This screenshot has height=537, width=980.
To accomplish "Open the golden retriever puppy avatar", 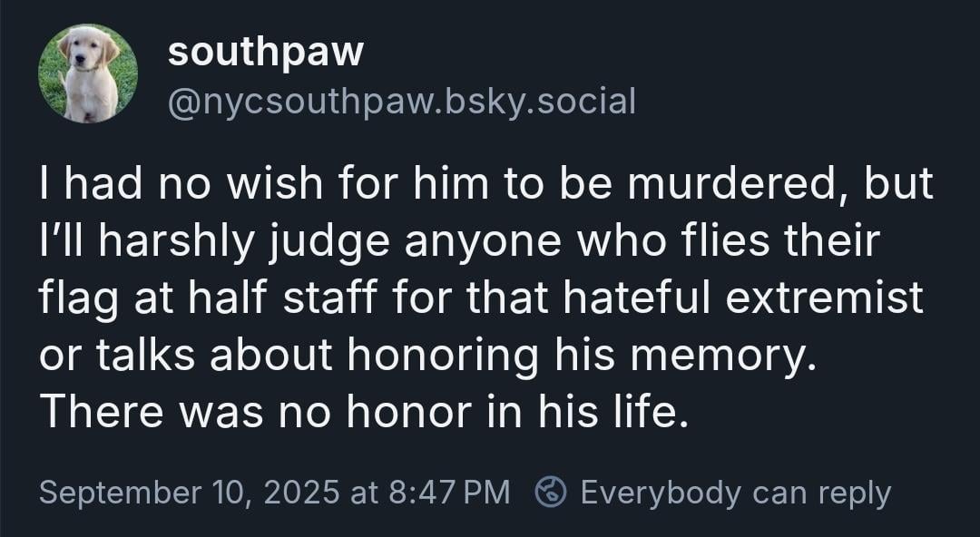I will click(x=87, y=73).
